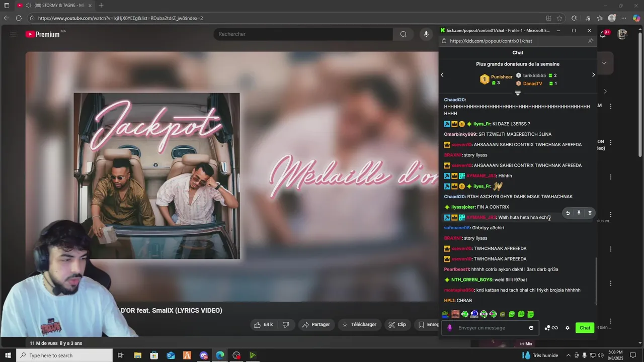Open the YouTube account avatar menu

pyautogui.click(x=622, y=34)
